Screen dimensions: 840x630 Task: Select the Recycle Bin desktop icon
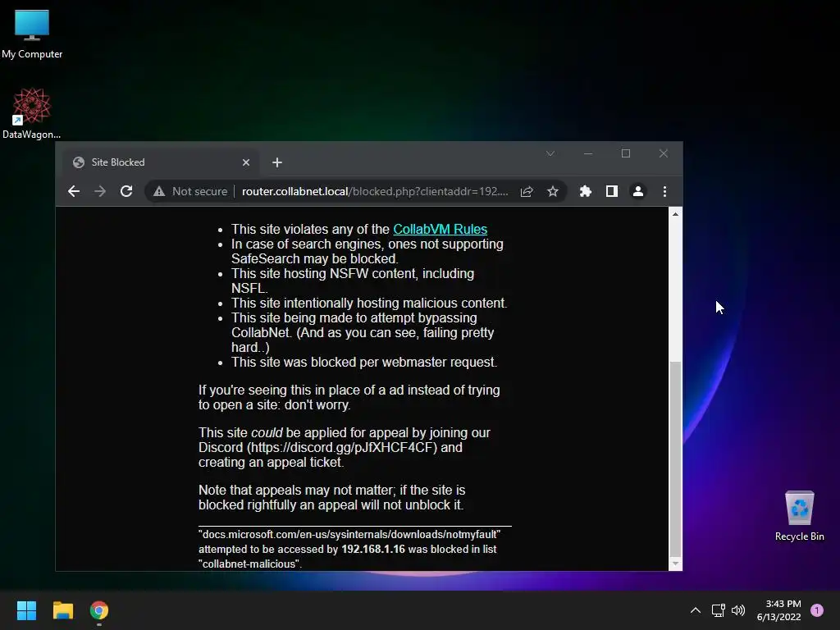[x=799, y=516]
